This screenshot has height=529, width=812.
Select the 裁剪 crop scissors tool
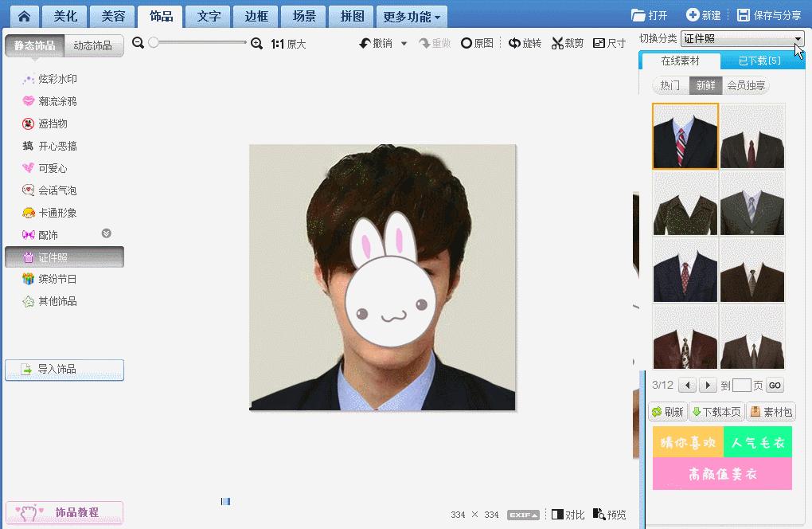click(568, 44)
